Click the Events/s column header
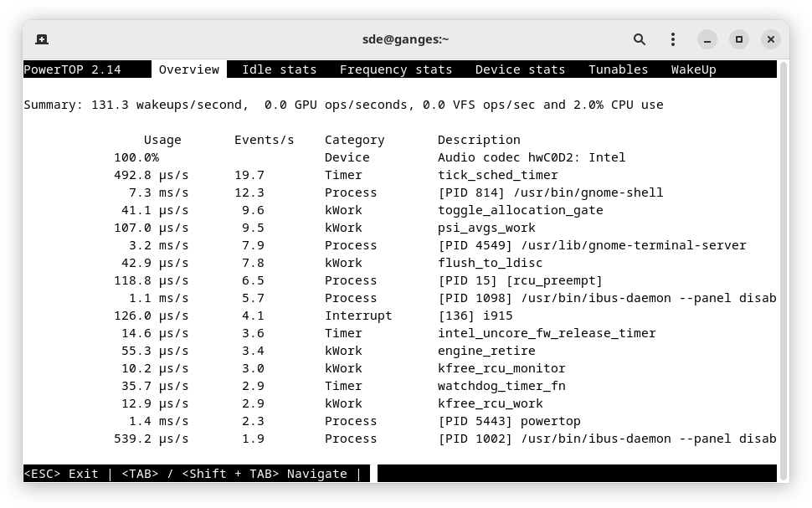 [x=264, y=140]
